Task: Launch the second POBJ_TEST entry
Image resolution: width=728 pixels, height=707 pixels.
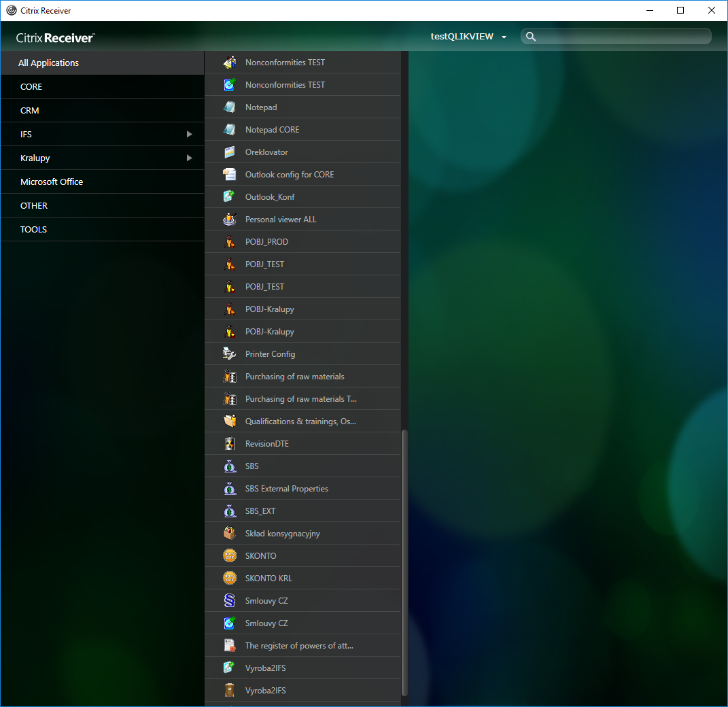Action: pyautogui.click(x=302, y=287)
